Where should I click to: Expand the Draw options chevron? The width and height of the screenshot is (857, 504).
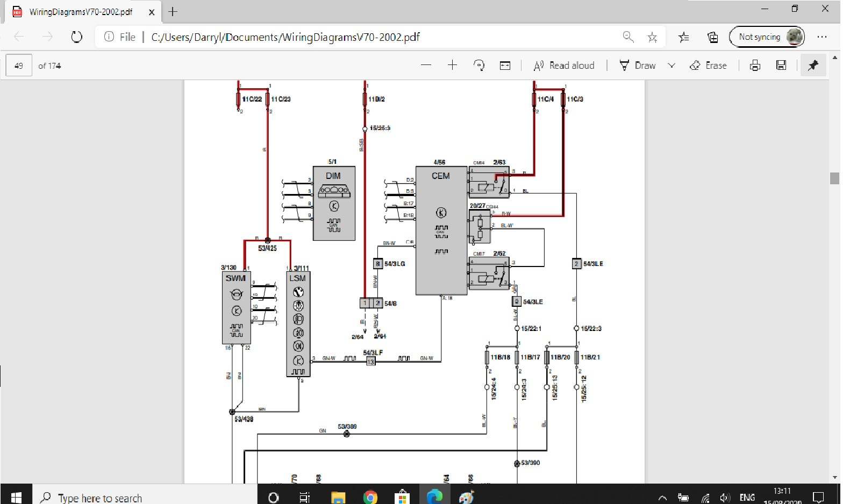click(671, 66)
